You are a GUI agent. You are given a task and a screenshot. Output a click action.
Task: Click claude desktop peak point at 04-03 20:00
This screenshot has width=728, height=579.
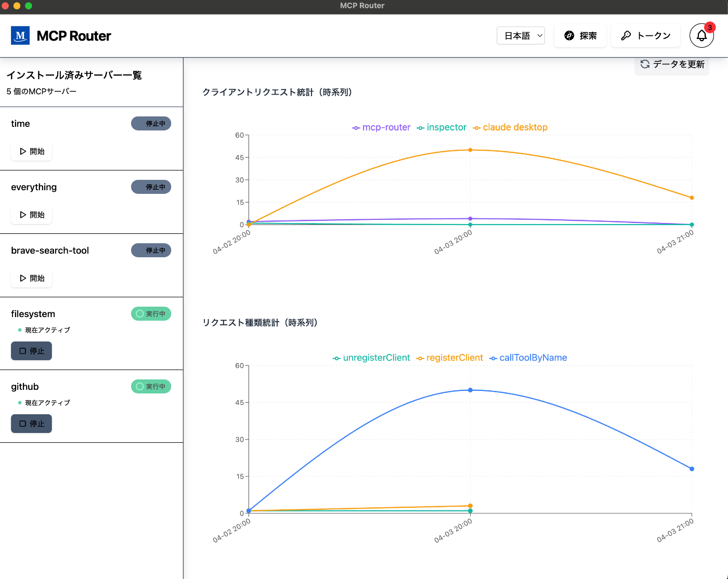(x=470, y=150)
